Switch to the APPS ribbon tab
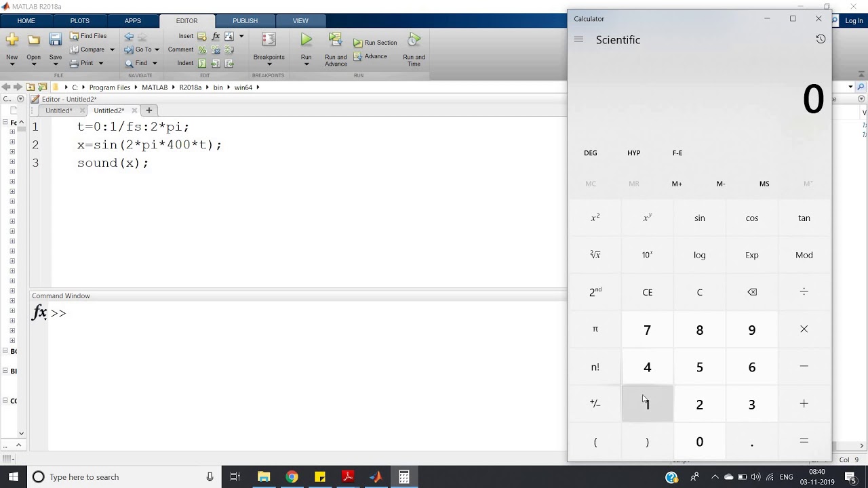Viewport: 868px width, 488px height. point(133,21)
